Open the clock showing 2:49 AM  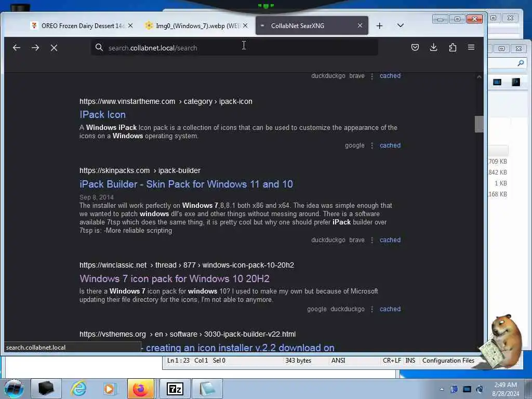506,389
